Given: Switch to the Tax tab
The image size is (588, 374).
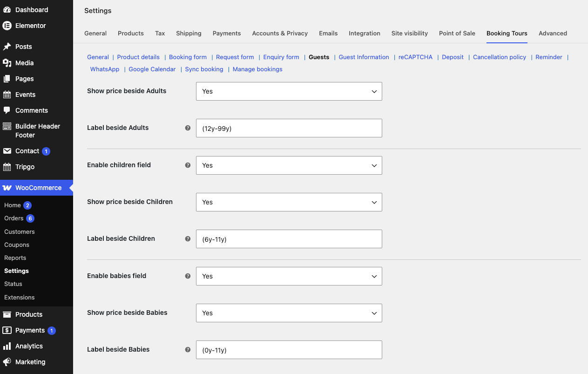Looking at the screenshot, I should [160, 33].
